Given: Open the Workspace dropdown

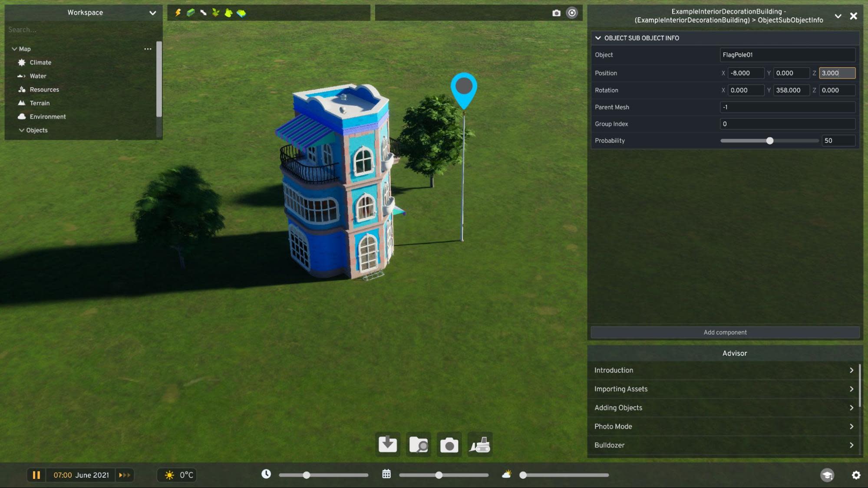Looking at the screenshot, I should point(152,13).
